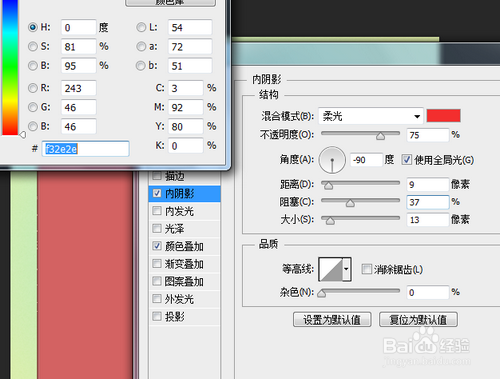
Task: Select the 颜色叠加 style list item
Action: pyautogui.click(x=185, y=246)
